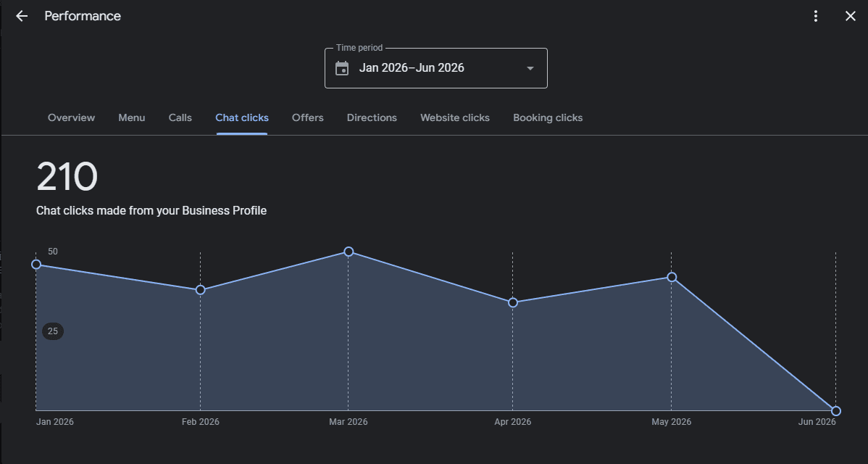Open the three-dot more options menu
Screen dimensions: 868x464
point(815,16)
